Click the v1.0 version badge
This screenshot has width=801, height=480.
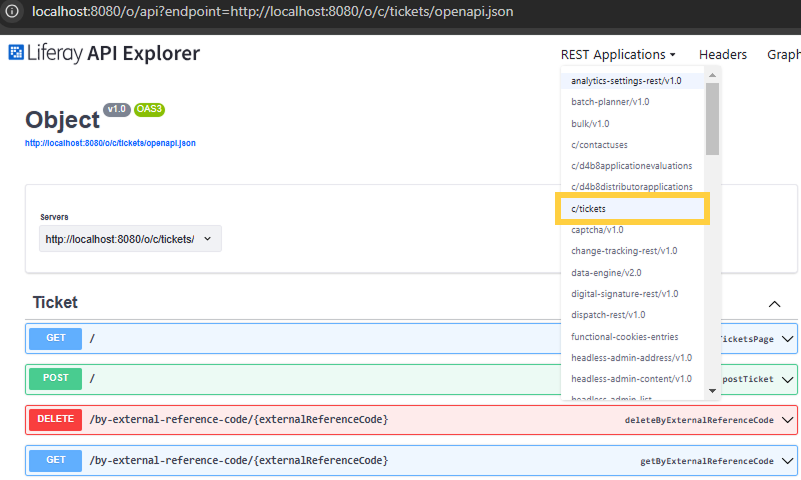(116, 109)
